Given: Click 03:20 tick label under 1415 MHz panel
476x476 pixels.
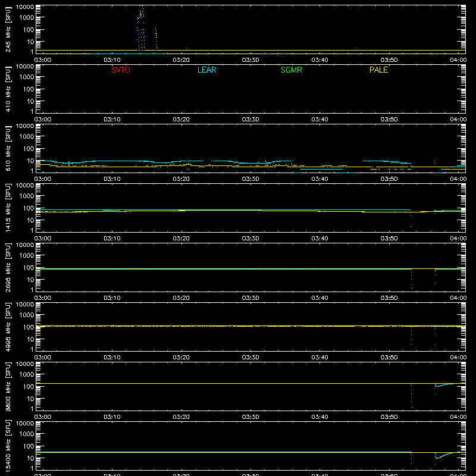Looking at the screenshot, I should (x=181, y=239).
